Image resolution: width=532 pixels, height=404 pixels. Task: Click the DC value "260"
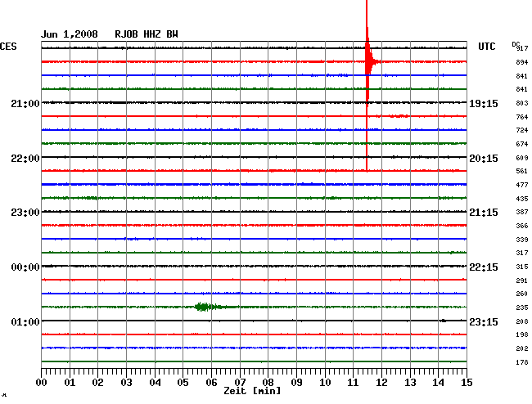522,294
